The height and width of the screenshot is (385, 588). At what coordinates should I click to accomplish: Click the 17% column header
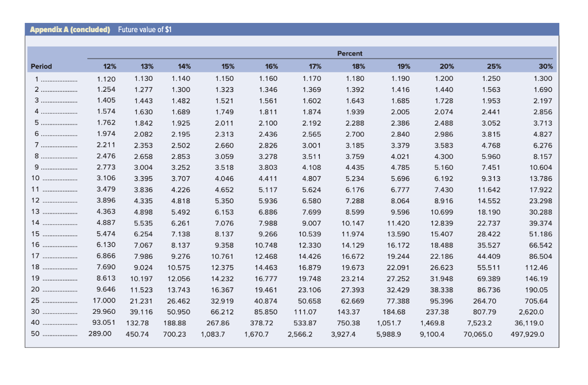315,67
